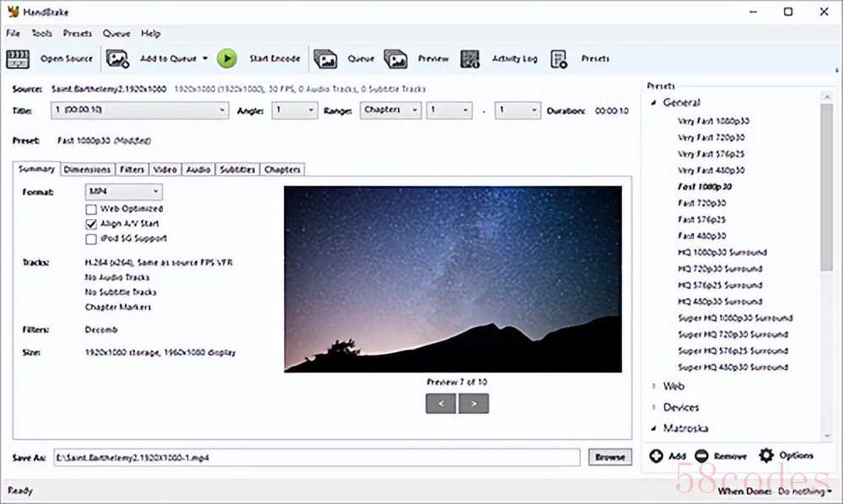Open the Tools menu
Screen dimensions: 843x504
[41, 34]
